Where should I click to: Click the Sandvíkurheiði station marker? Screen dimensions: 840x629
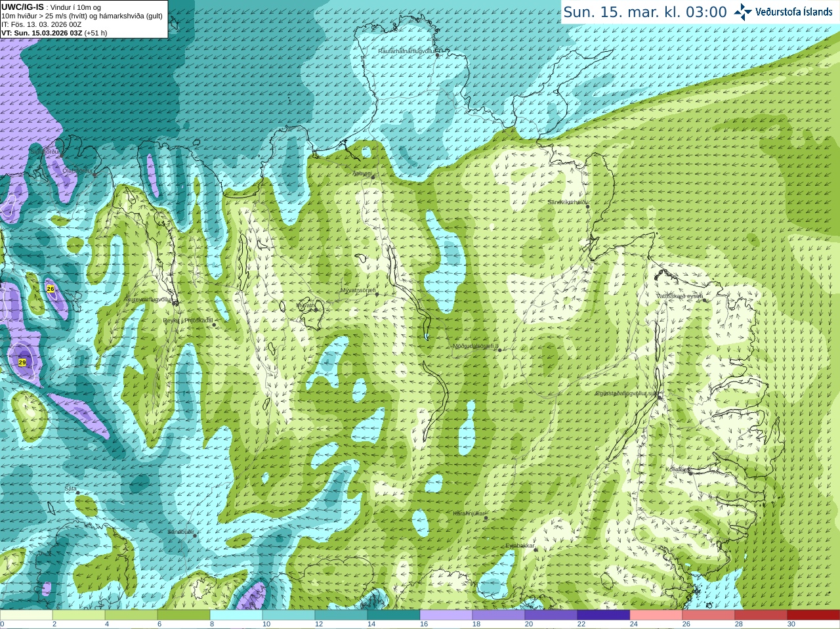tap(588, 206)
